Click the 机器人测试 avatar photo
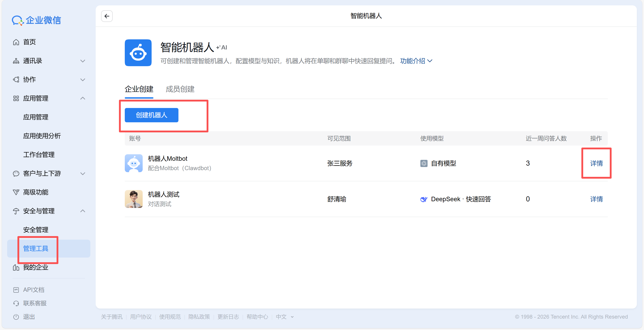 (x=133, y=199)
